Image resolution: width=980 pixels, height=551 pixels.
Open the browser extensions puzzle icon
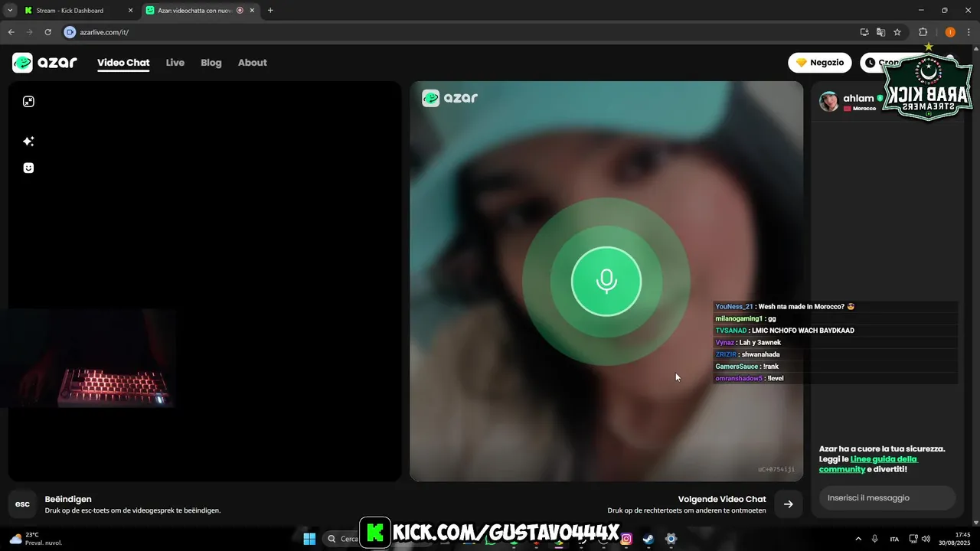tap(923, 32)
